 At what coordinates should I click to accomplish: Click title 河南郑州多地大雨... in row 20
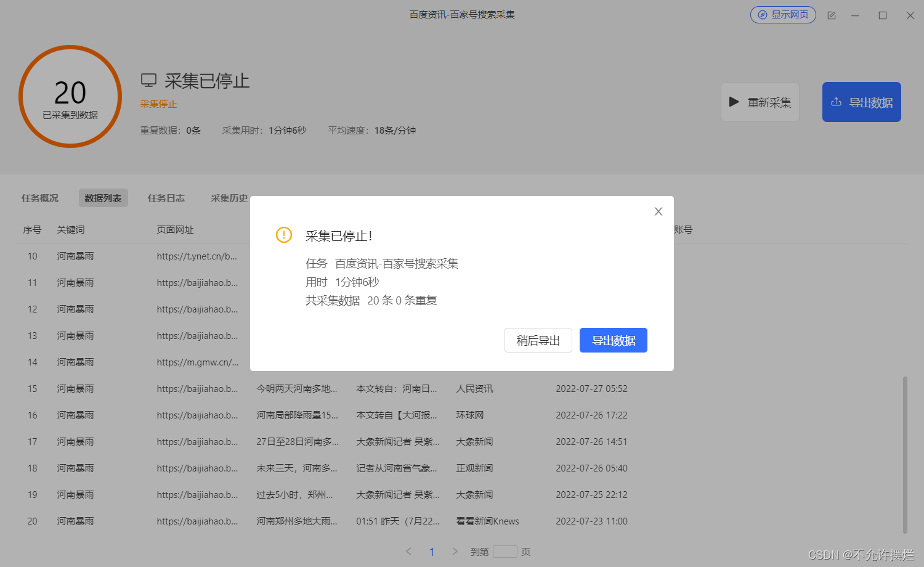297,521
